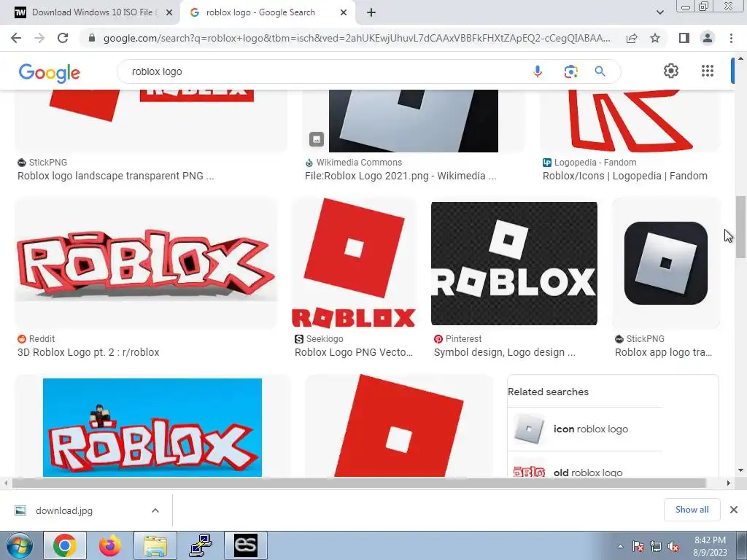Click the muted volume tray icon
747x560 pixels.
tap(673, 546)
